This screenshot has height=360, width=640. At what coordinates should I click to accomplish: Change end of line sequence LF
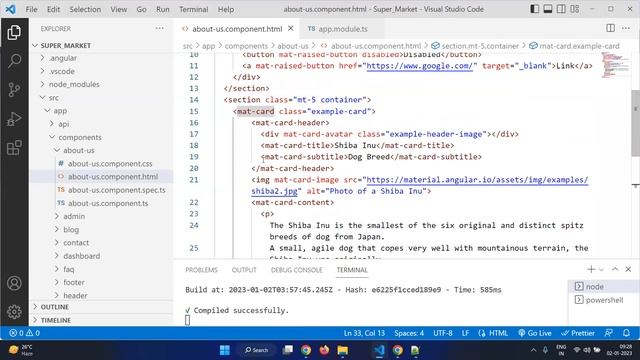point(465,333)
